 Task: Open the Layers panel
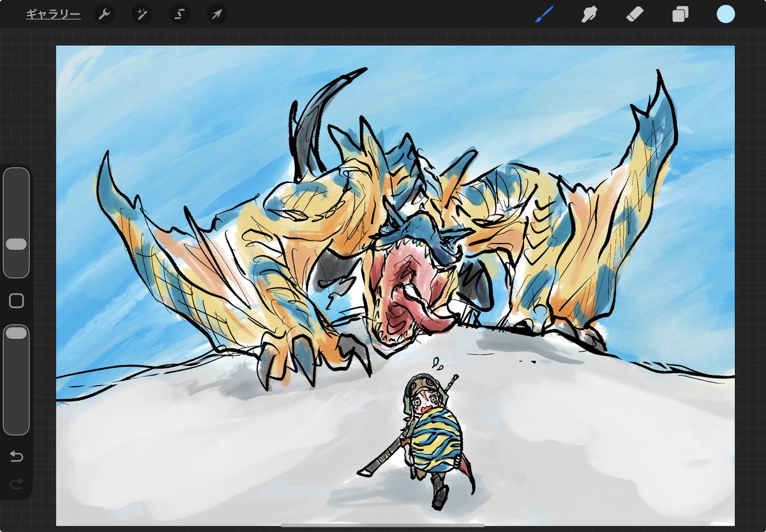click(x=680, y=14)
